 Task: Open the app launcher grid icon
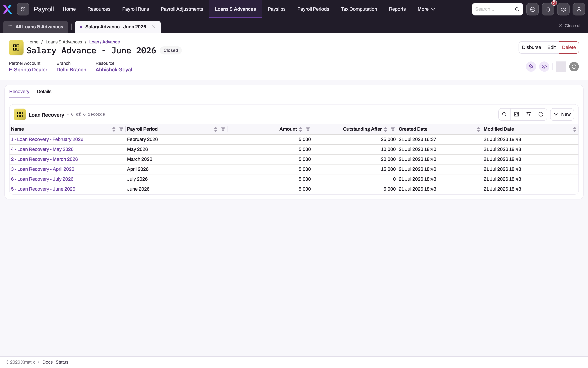pos(23,9)
